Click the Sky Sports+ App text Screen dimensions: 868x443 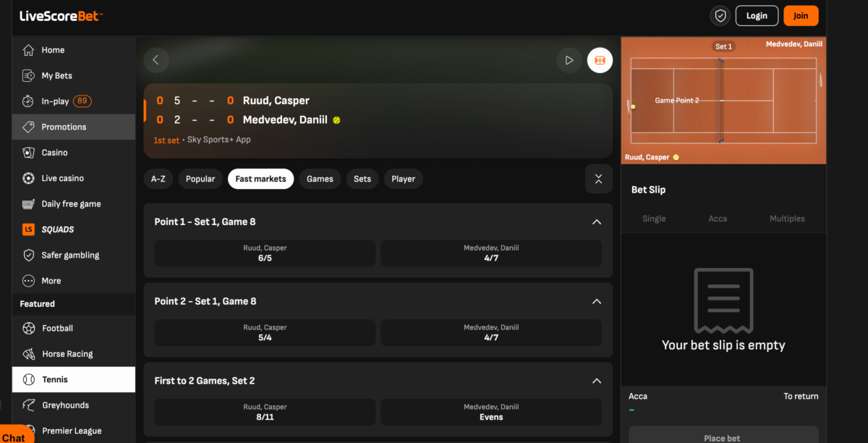[219, 140]
